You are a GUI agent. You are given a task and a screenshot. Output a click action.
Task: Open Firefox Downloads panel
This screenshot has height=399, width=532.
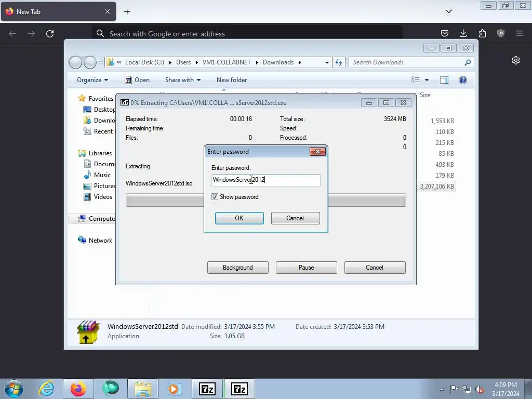coord(463,33)
